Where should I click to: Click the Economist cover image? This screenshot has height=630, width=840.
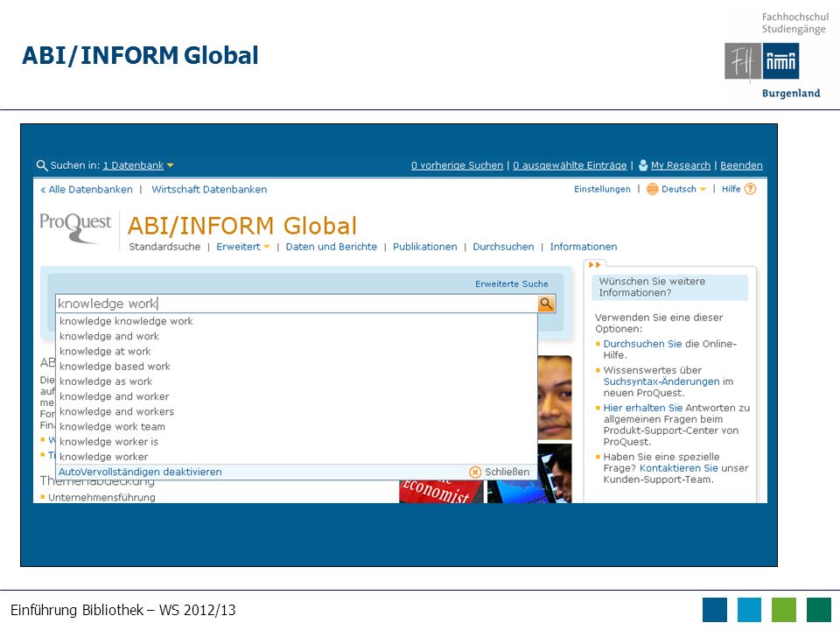pyautogui.click(x=440, y=492)
